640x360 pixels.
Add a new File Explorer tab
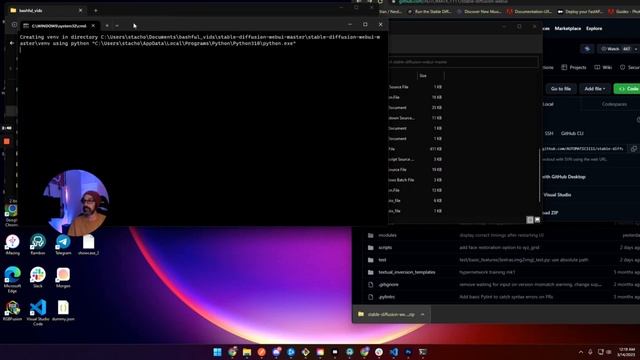96,10
